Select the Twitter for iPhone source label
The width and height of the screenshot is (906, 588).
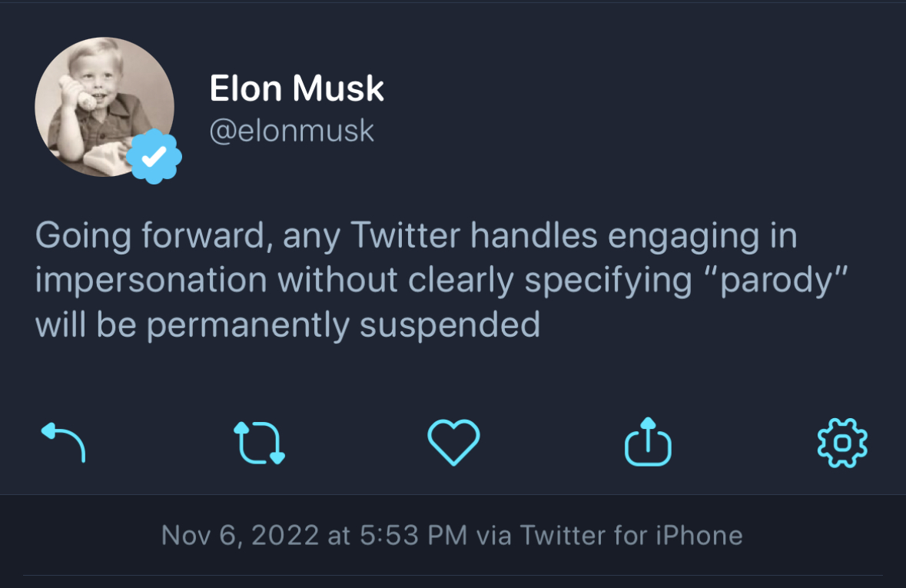click(632, 535)
